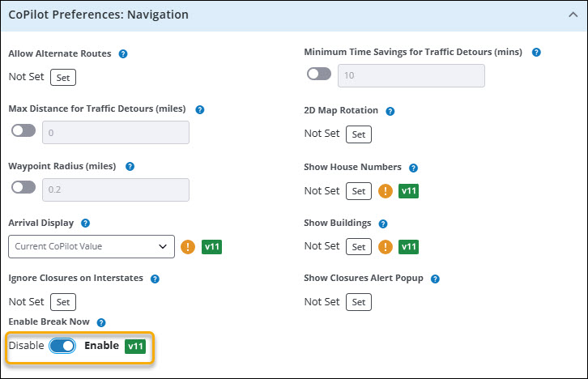Click Set button for Allow Alternate Routes
588x379 pixels.
coord(62,78)
